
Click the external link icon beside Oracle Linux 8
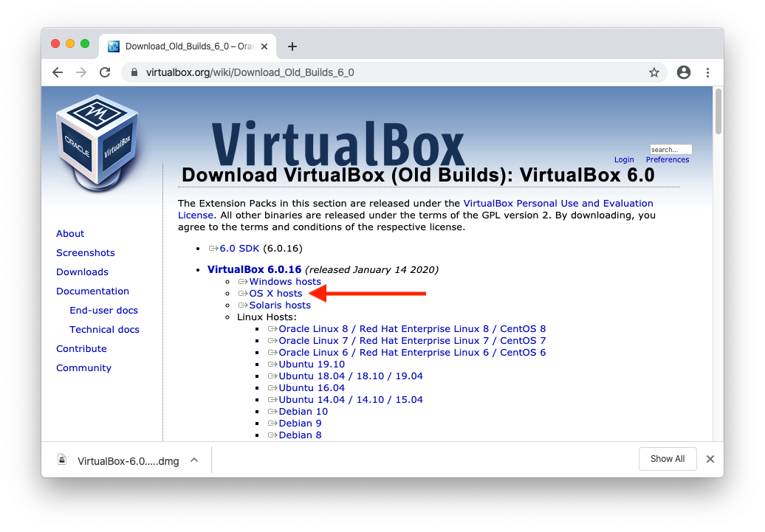tap(272, 329)
